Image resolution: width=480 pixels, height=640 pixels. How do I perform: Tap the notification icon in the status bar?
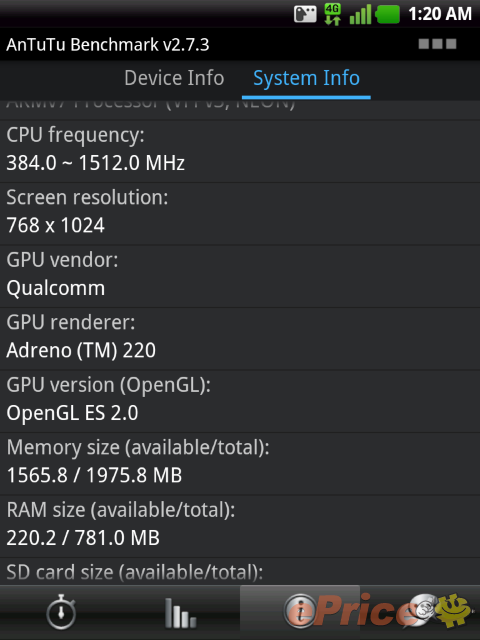305,15
